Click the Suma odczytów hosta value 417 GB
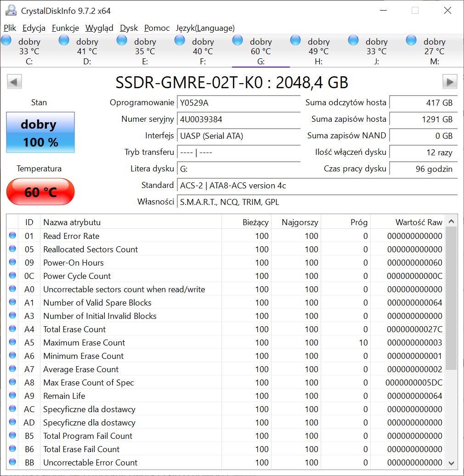The height and width of the screenshot is (476, 464). (423, 103)
